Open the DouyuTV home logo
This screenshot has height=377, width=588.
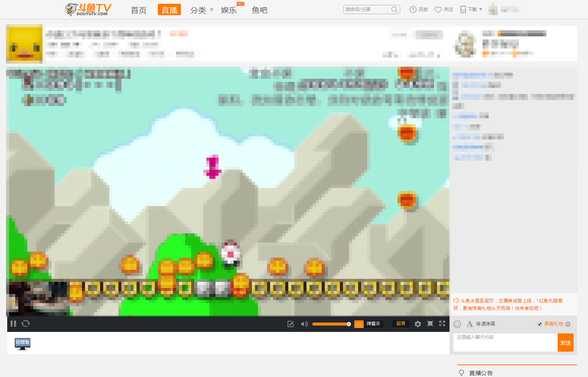[x=87, y=9]
